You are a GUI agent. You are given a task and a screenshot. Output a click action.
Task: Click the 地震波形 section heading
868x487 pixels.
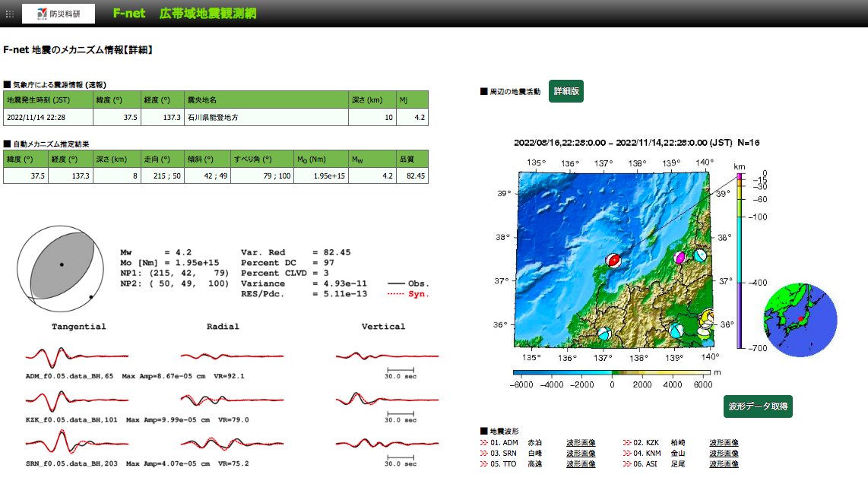(x=499, y=431)
